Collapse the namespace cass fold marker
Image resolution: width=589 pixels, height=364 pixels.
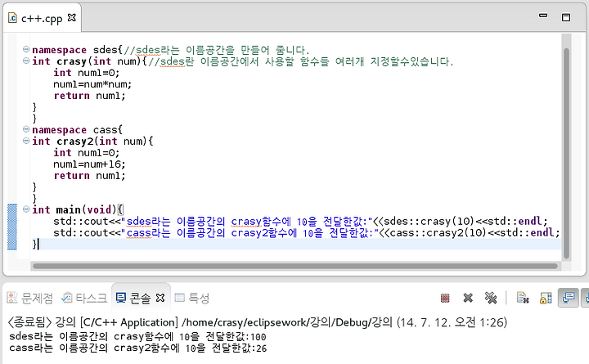pyautogui.click(x=26, y=129)
